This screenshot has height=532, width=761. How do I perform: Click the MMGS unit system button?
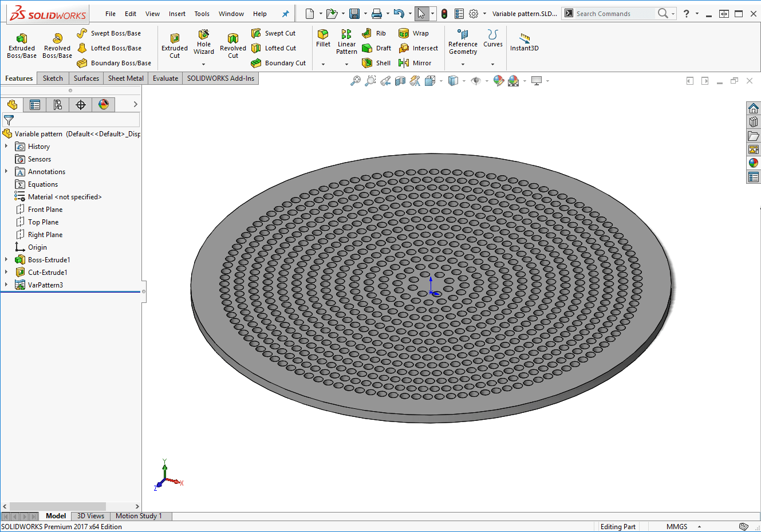pyautogui.click(x=677, y=526)
